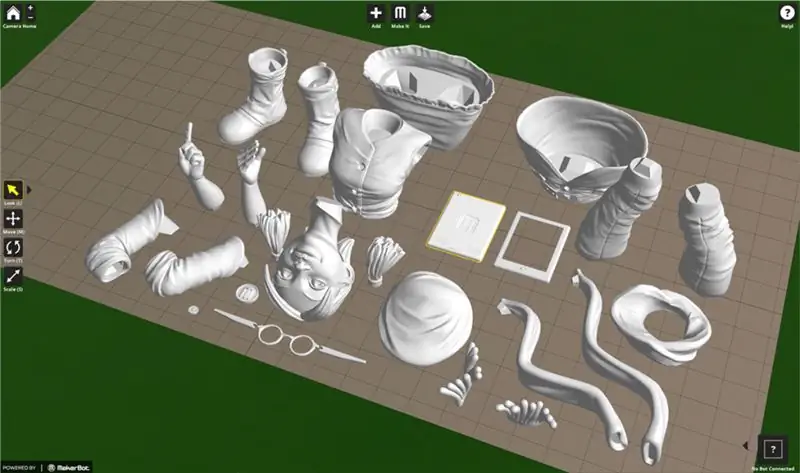The image size is (800, 473).
Task: Select the Look arrow tool
Action: pos(13,190)
